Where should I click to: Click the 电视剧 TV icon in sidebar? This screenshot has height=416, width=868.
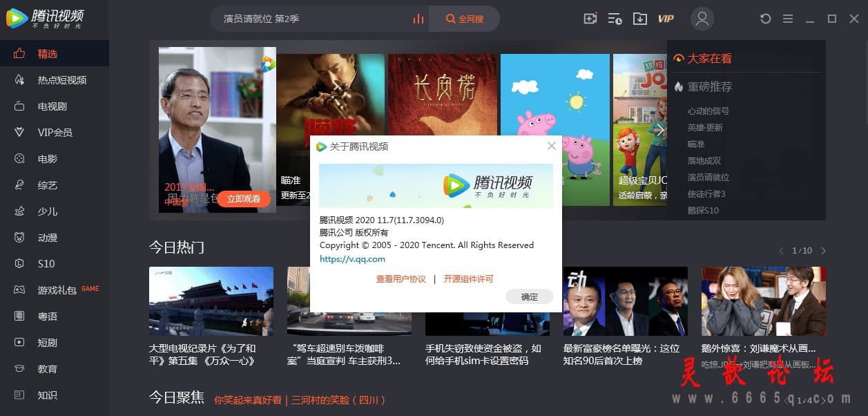click(x=19, y=106)
